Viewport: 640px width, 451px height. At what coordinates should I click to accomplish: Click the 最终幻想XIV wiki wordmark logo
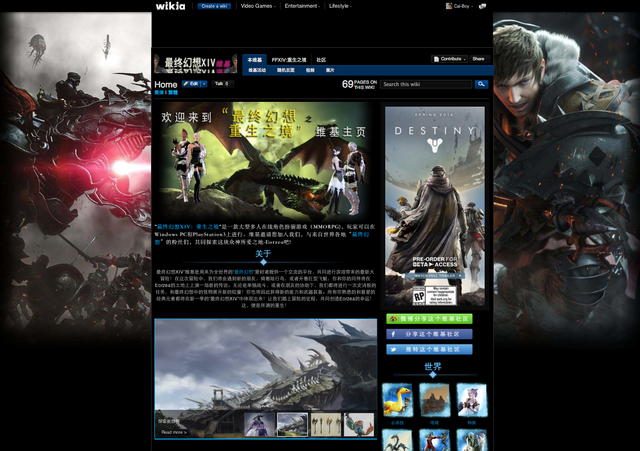coord(196,64)
